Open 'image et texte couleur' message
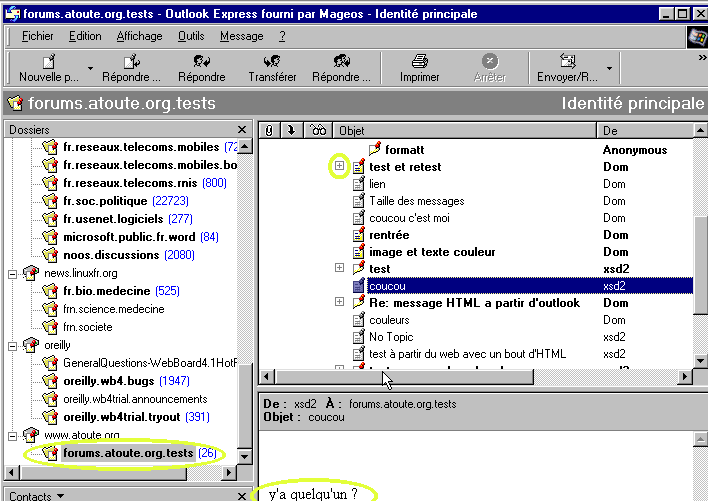 pyautogui.click(x=432, y=252)
